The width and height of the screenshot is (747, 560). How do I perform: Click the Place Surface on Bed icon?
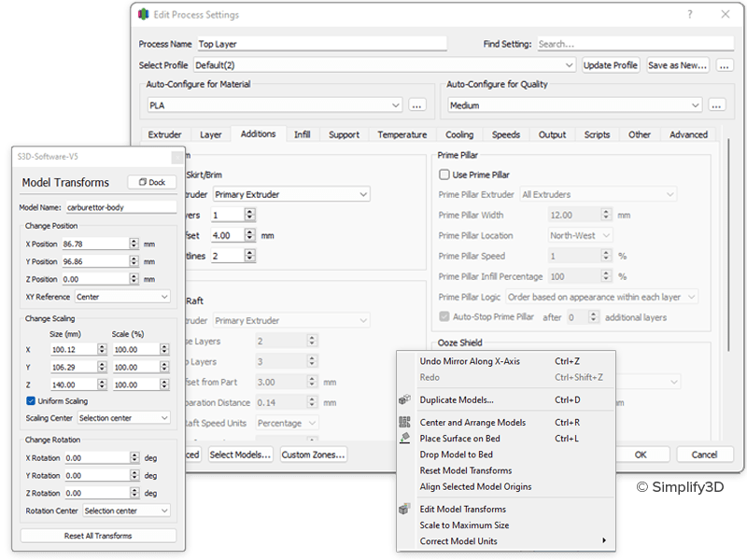(x=404, y=438)
